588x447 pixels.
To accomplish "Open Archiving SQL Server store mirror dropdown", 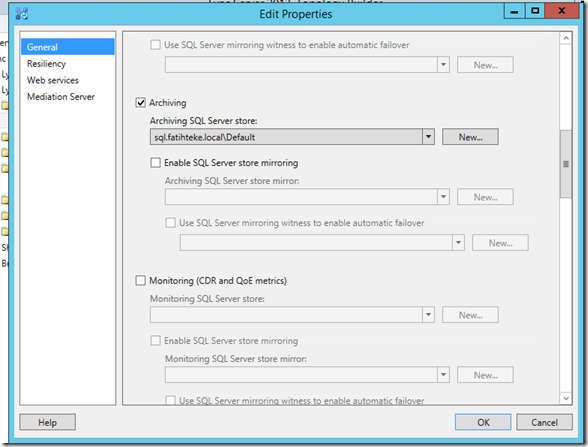I will click(x=443, y=197).
